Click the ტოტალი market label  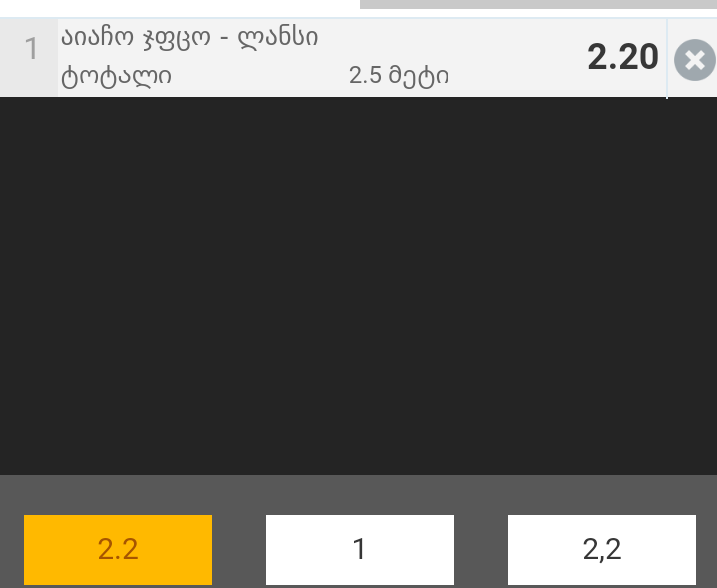[117, 76]
